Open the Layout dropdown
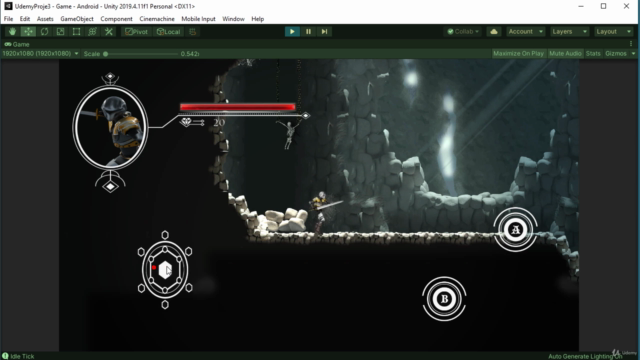The width and height of the screenshot is (640, 360). click(613, 31)
